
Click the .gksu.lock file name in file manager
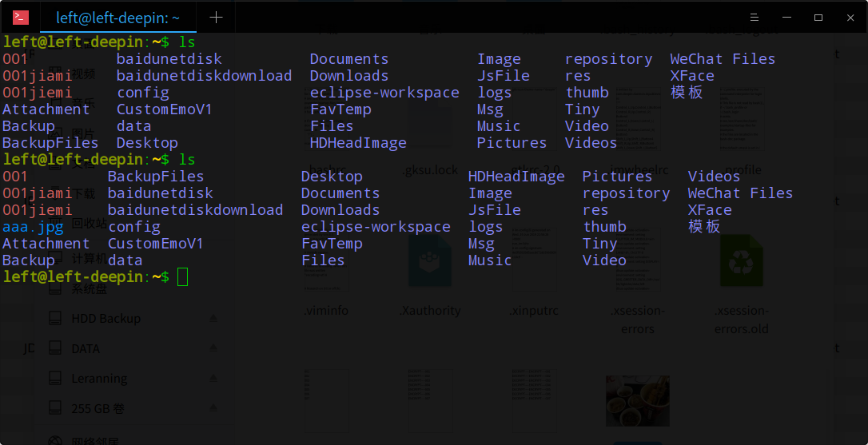pos(430,170)
